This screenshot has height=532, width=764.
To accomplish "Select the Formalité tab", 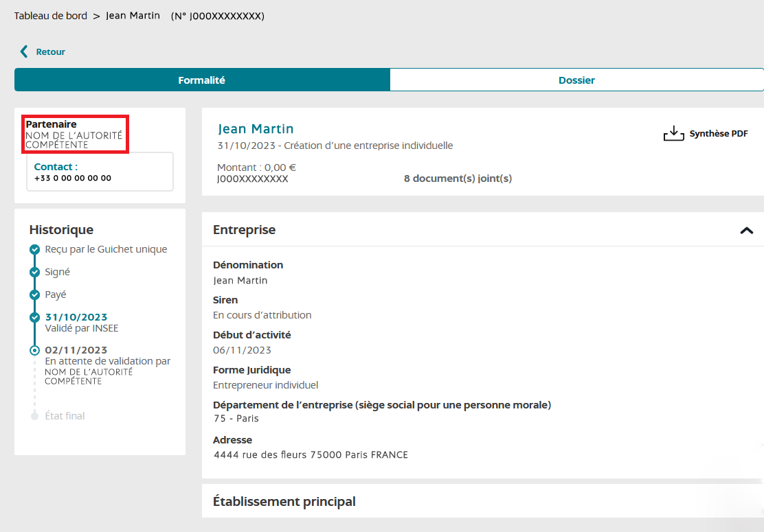I will pos(202,80).
